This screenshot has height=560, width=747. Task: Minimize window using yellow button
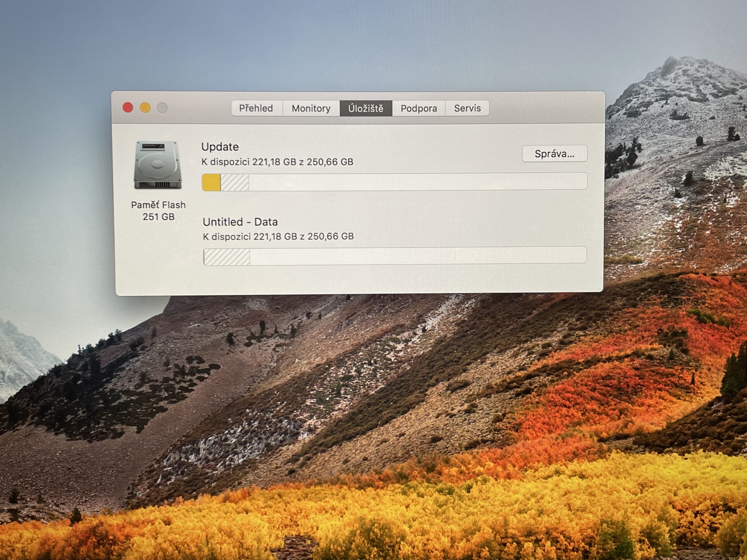point(145,108)
